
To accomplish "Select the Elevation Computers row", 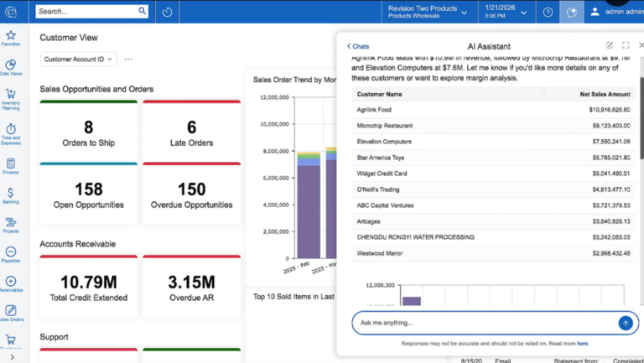I will [494, 142].
